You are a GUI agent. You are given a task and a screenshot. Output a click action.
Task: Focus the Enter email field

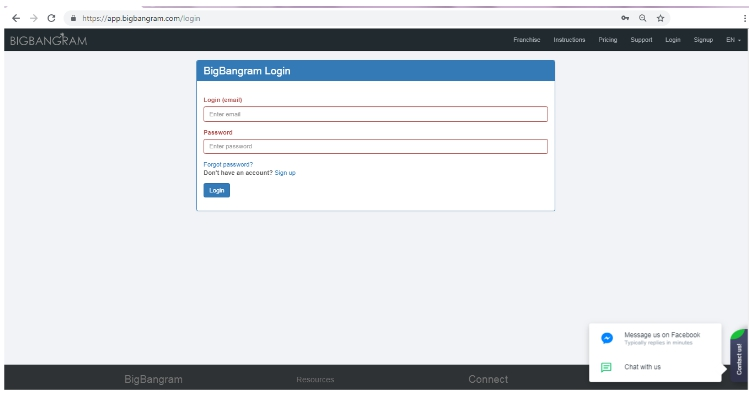375,114
